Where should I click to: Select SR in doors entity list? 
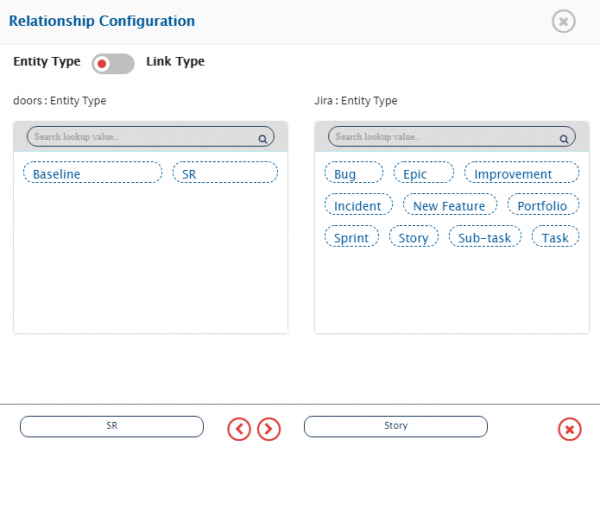point(225,173)
